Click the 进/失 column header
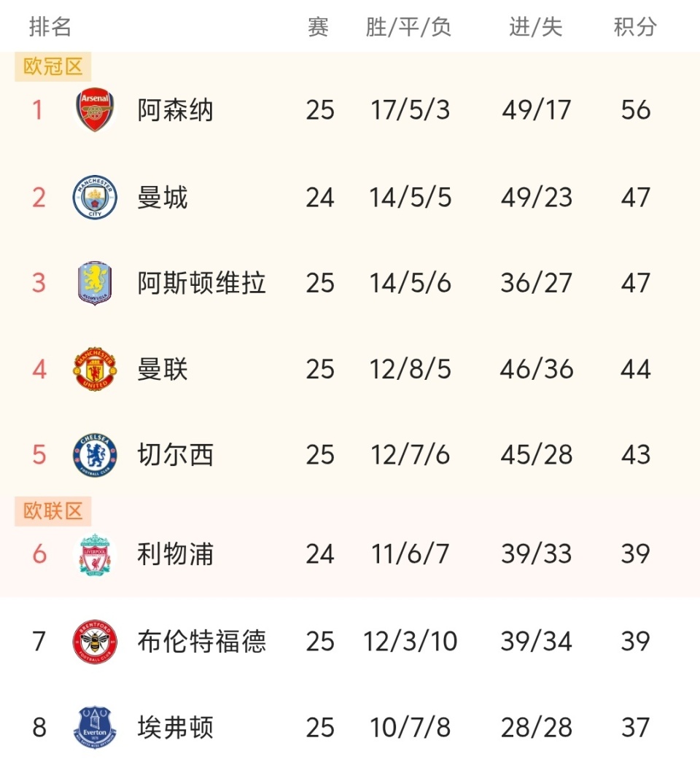The image size is (700, 770). point(536,27)
